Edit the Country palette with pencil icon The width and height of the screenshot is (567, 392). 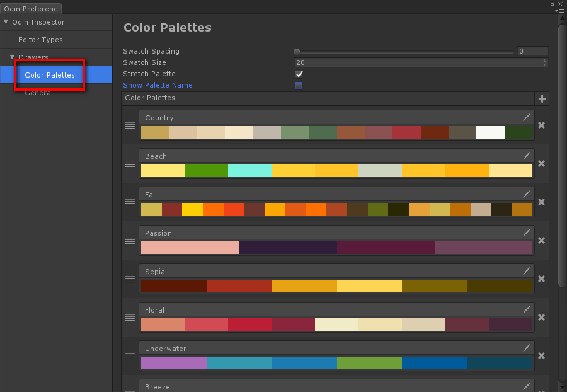527,117
